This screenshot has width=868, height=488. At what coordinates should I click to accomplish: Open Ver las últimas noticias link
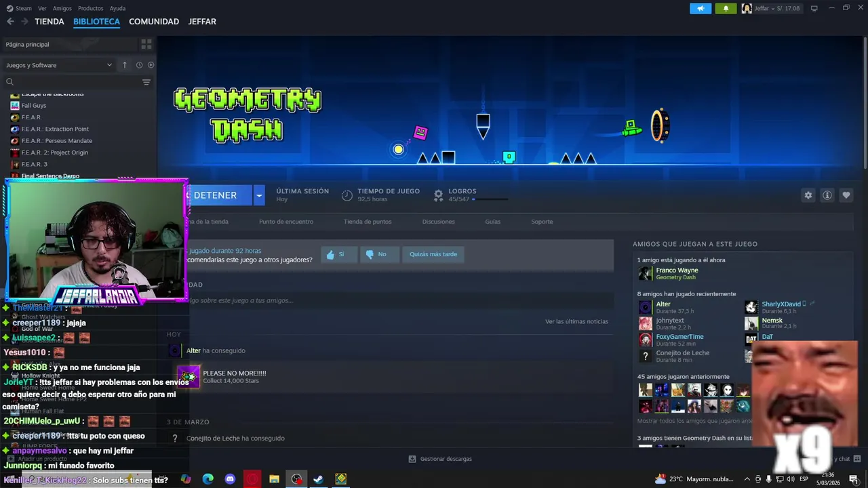(x=576, y=321)
